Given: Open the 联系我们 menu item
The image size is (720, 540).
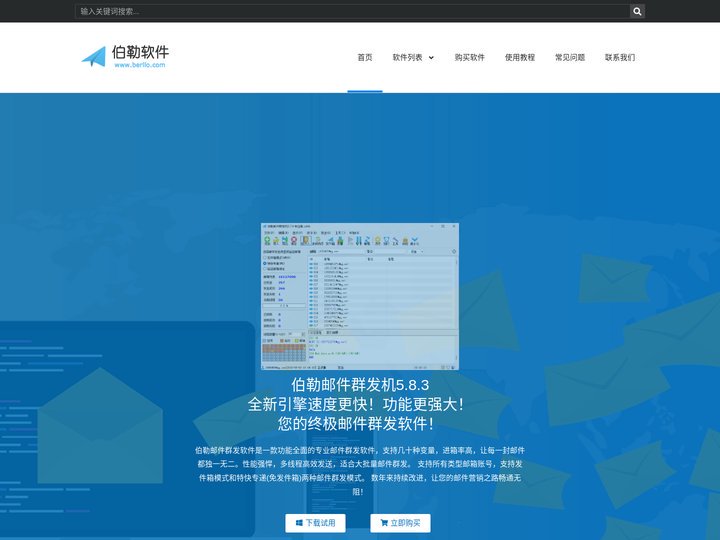Looking at the screenshot, I should coord(620,57).
